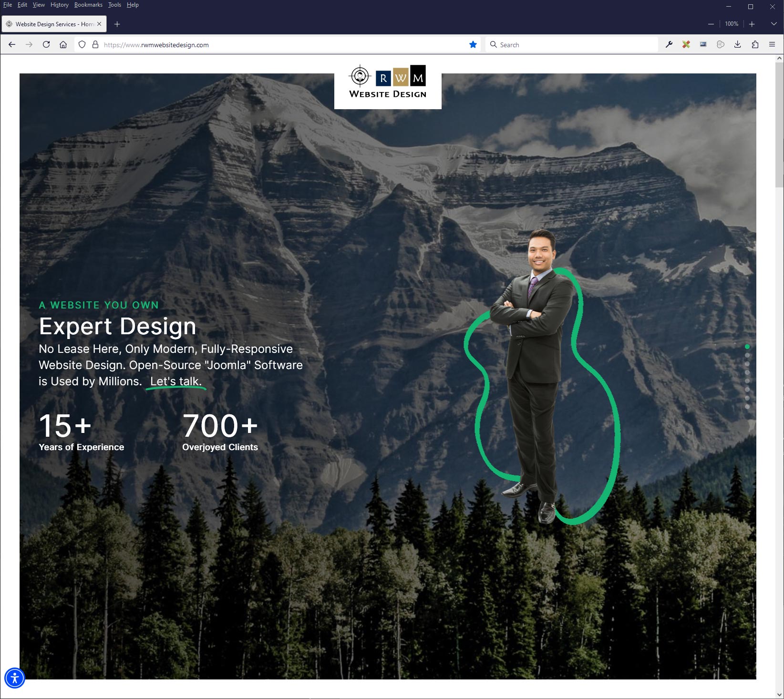
Task: Reload the current page
Action: coord(46,44)
